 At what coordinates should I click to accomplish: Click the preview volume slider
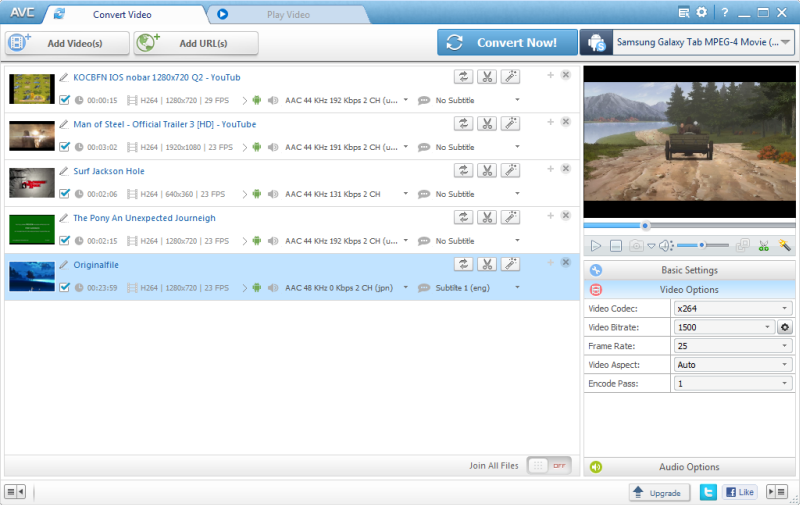coord(702,245)
